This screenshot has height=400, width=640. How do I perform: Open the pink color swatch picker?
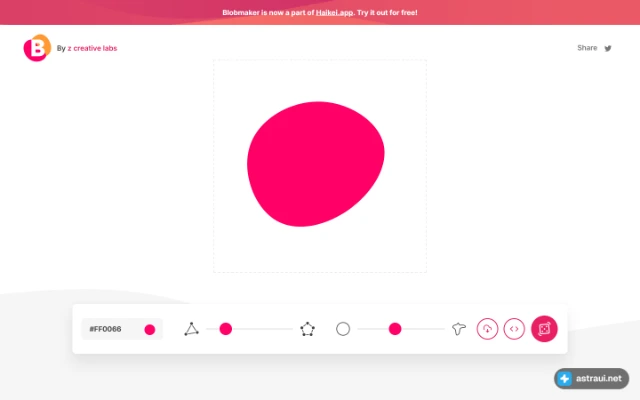[x=150, y=329]
